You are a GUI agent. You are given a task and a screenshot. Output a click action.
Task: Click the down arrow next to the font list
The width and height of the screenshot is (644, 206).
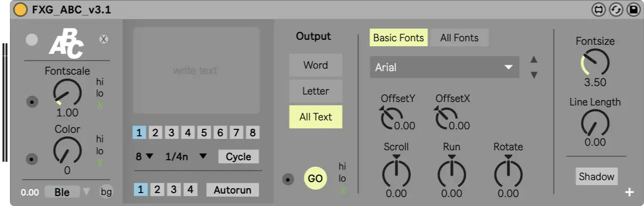534,75
